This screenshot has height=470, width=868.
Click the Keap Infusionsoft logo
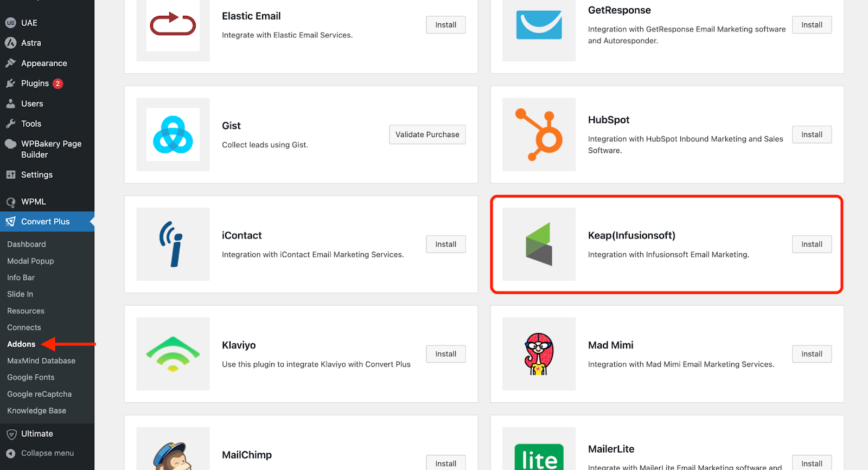539,244
